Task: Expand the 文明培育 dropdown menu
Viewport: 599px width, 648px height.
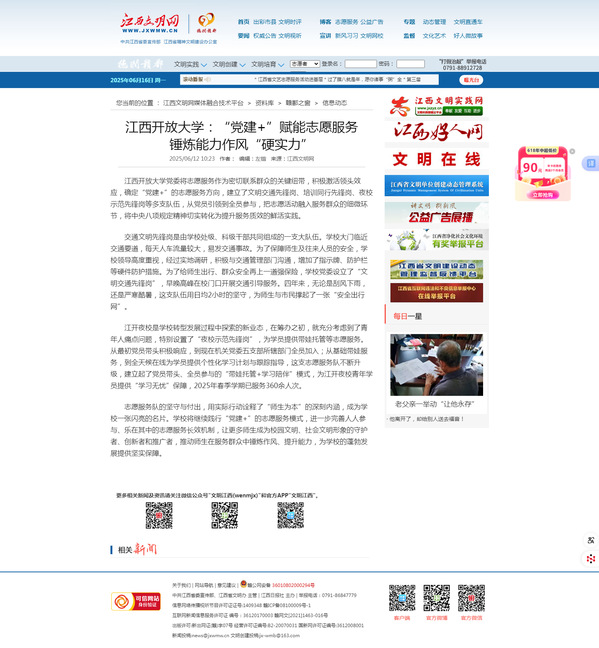Action: point(267,64)
